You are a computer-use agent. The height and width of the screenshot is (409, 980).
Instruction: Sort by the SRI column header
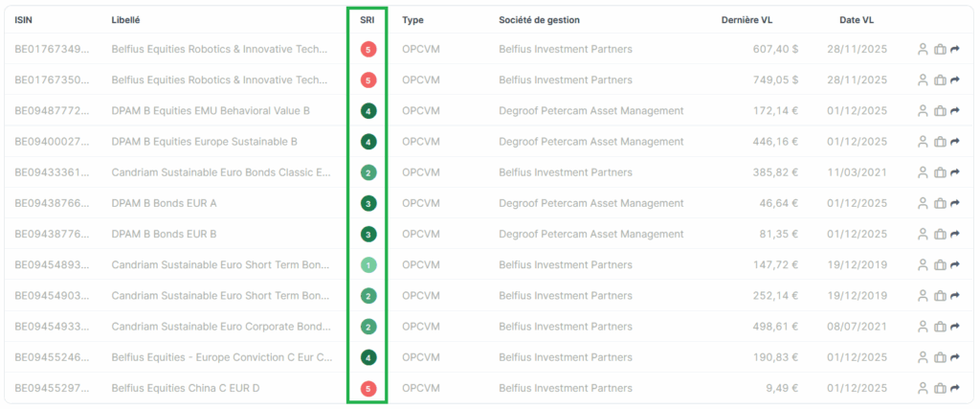[367, 19]
